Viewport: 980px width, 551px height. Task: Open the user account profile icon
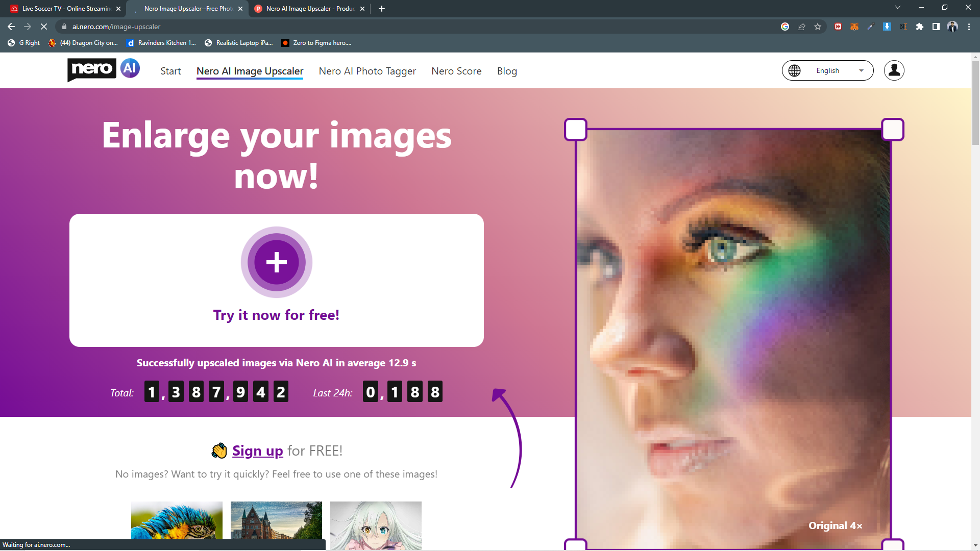894,70
